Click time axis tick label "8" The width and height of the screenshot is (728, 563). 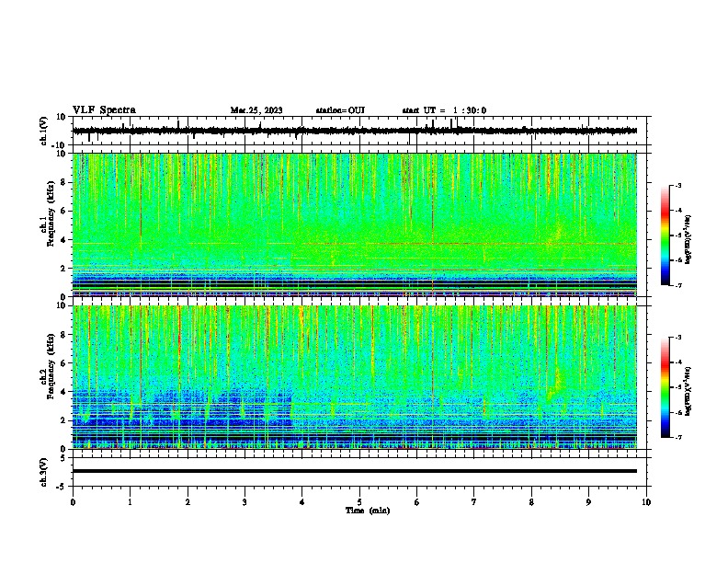(531, 502)
